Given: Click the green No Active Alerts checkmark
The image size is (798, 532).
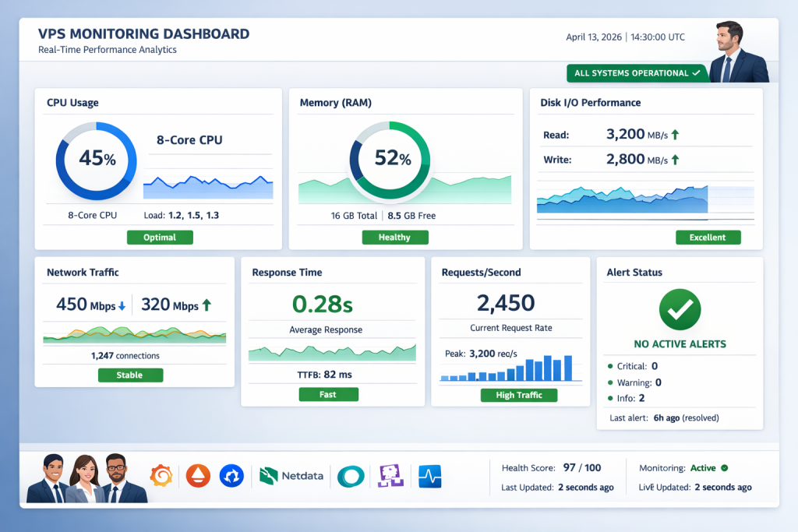Looking at the screenshot, I should (680, 309).
